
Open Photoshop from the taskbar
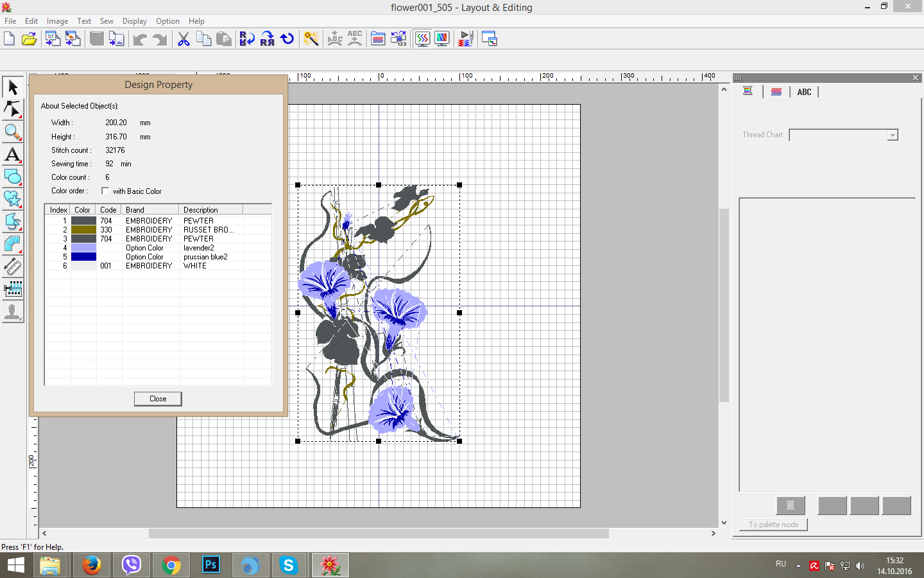[x=210, y=565]
